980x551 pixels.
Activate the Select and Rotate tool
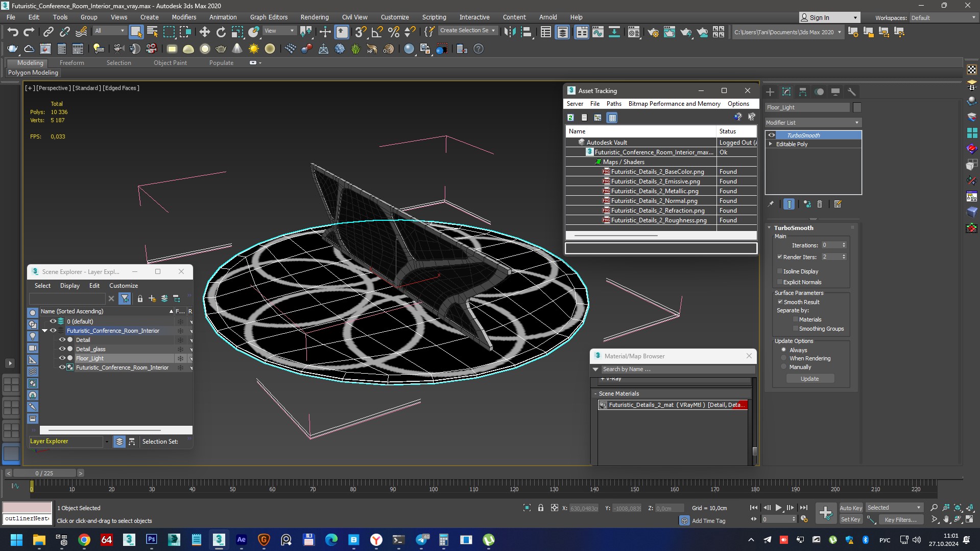[221, 32]
